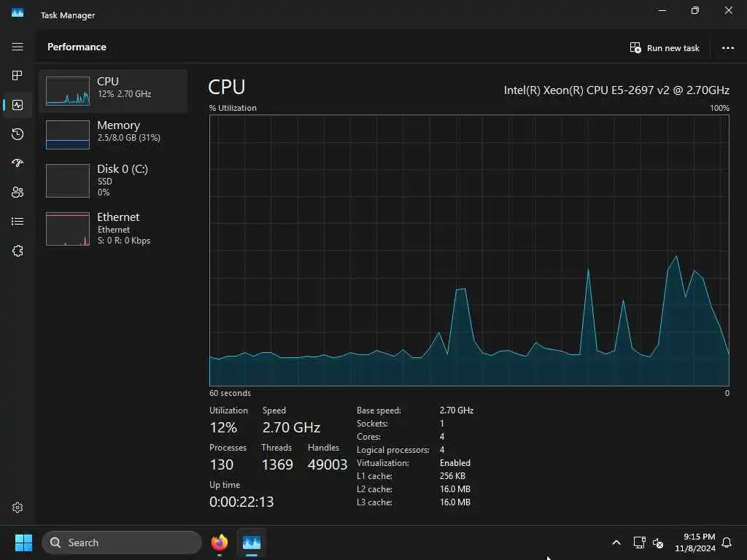Screen dimensions: 747x560
Task: Click the Base speed label
Action: coord(379,410)
